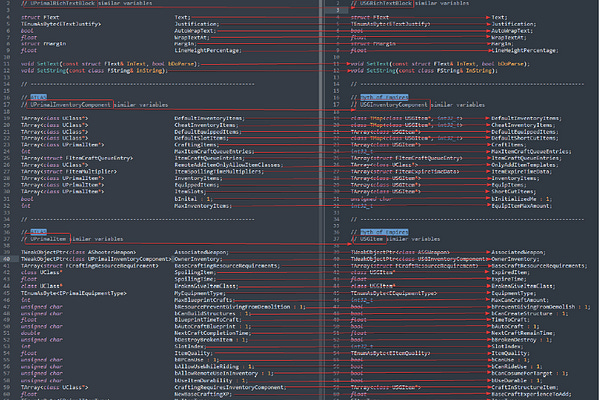Place cursor on SetText function in left pane
Viewport: 600px width, 400px height.
48,64
